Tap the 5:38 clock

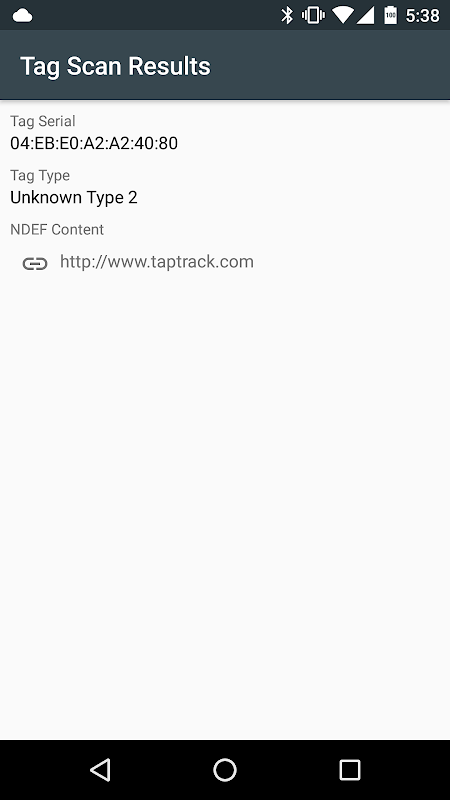pyautogui.click(x=422, y=16)
